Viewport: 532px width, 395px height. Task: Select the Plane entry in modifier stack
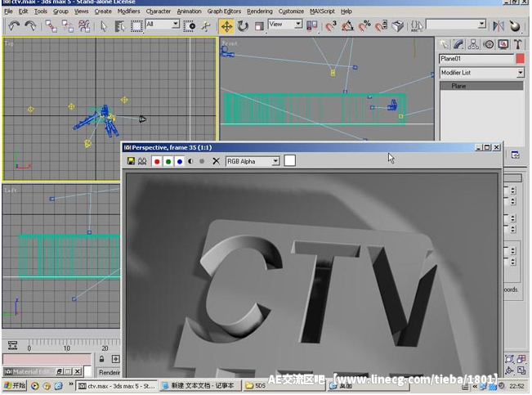coord(481,86)
